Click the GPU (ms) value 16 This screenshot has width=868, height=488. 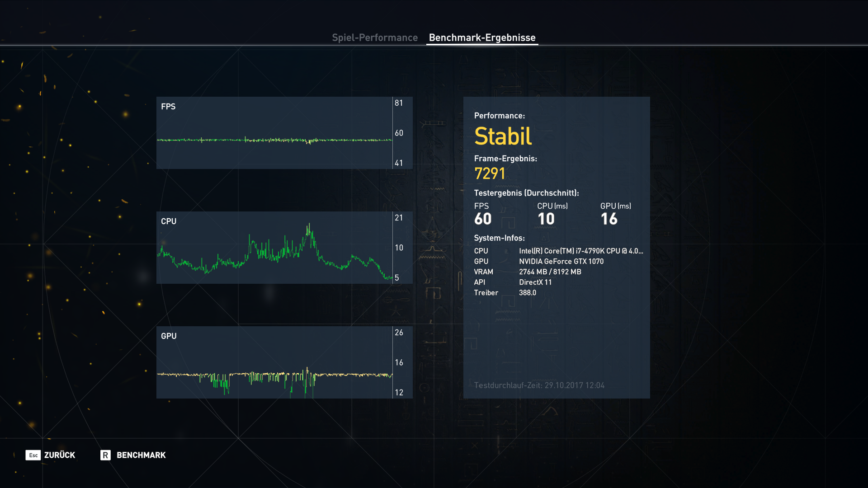[x=609, y=219]
